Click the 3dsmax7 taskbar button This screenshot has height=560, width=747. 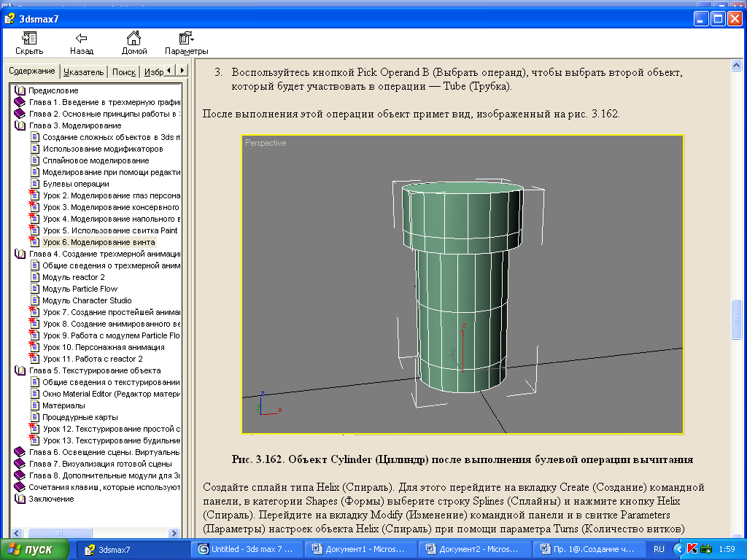pos(133,549)
